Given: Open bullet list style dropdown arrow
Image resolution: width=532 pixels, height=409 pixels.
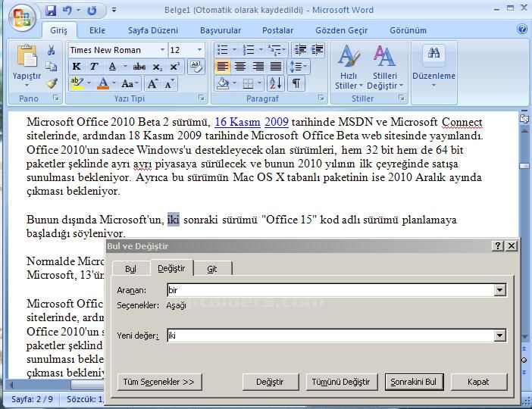Looking at the screenshot, I should click(234, 50).
